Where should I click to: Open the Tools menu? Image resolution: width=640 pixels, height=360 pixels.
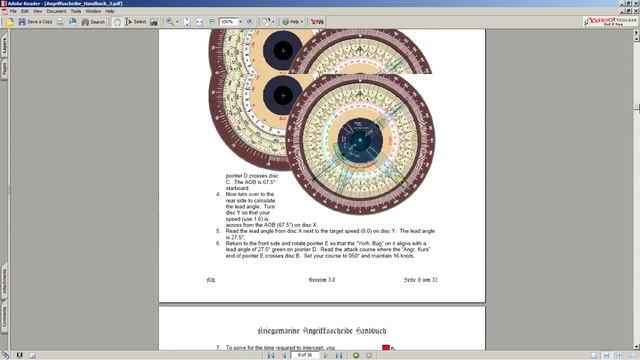(76, 11)
